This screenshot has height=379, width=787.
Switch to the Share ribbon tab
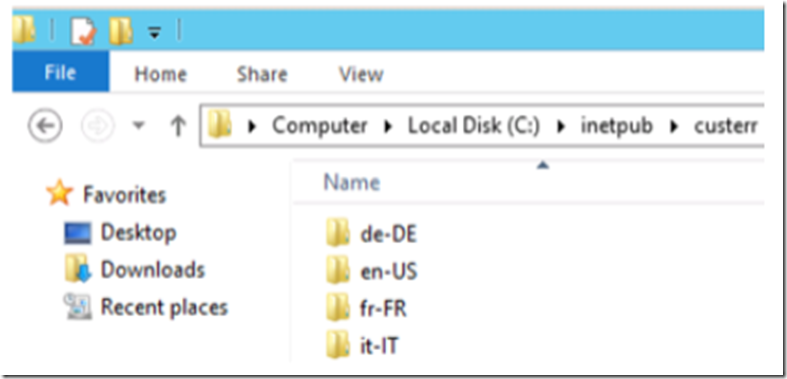click(262, 75)
